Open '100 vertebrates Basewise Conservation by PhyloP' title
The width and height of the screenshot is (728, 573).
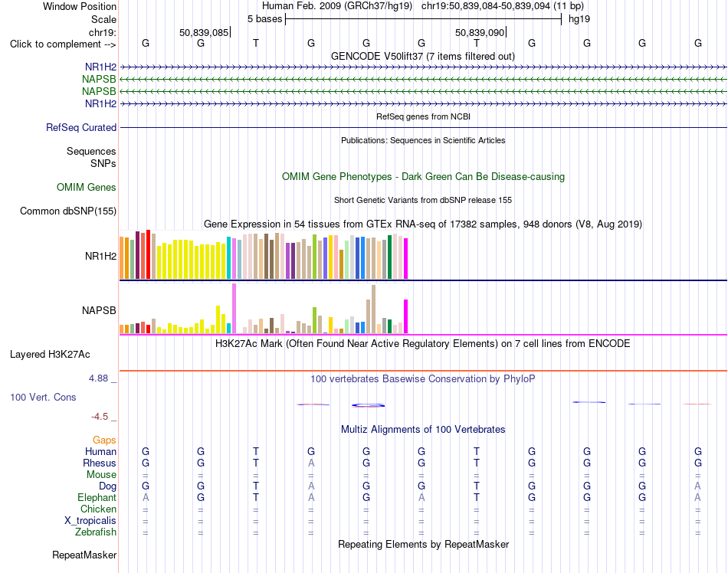tap(422, 378)
